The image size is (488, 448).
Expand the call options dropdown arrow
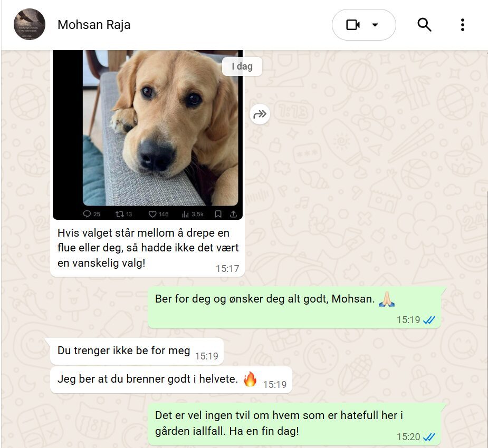(375, 25)
